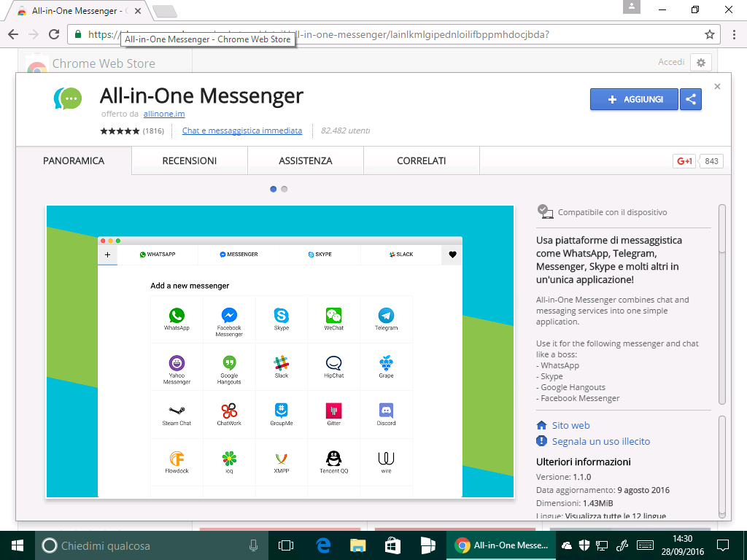Click the HipChat icon

coord(334,363)
